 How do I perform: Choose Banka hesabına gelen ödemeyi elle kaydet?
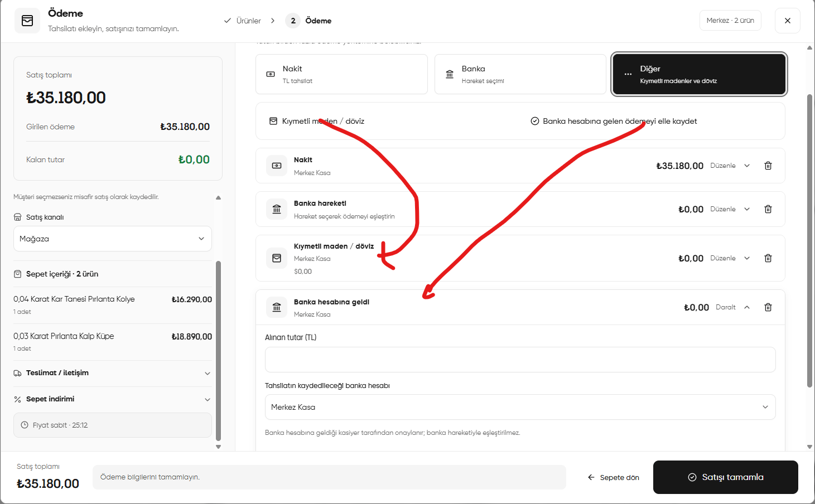[614, 121]
